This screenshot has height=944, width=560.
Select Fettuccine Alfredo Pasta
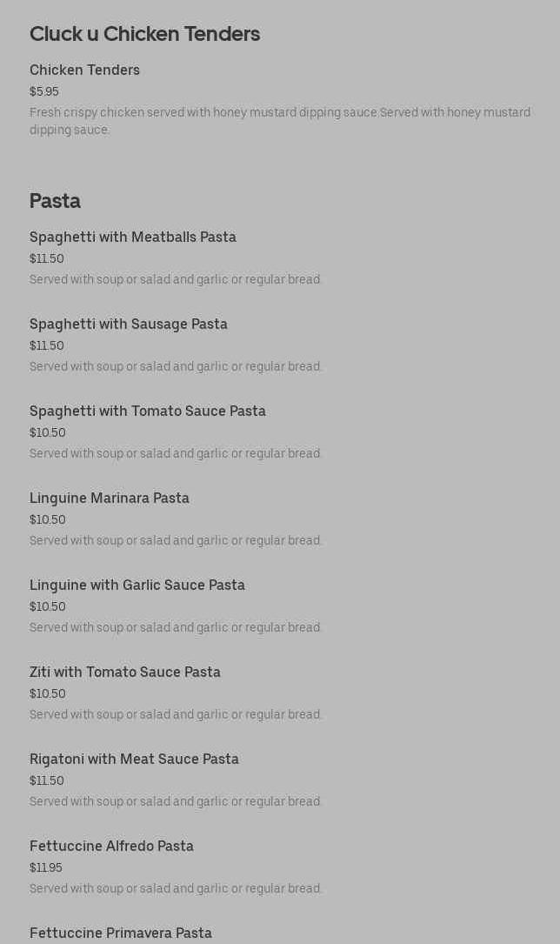[x=111, y=846]
